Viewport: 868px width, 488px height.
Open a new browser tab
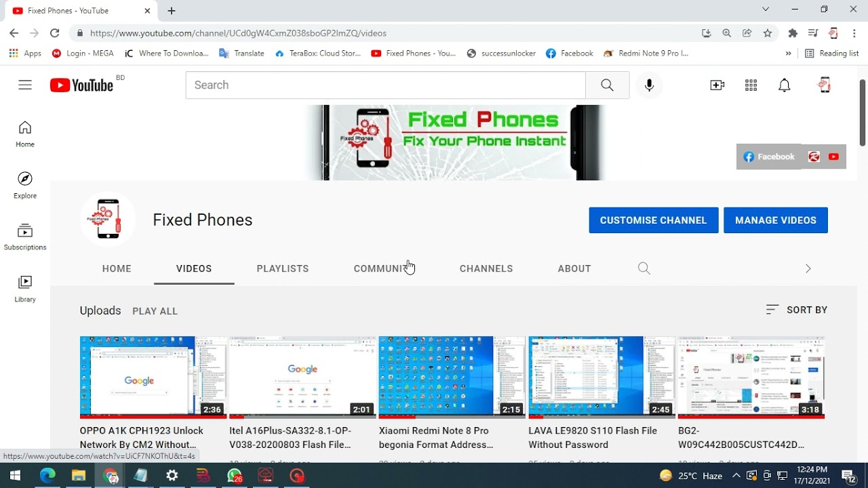172,11
